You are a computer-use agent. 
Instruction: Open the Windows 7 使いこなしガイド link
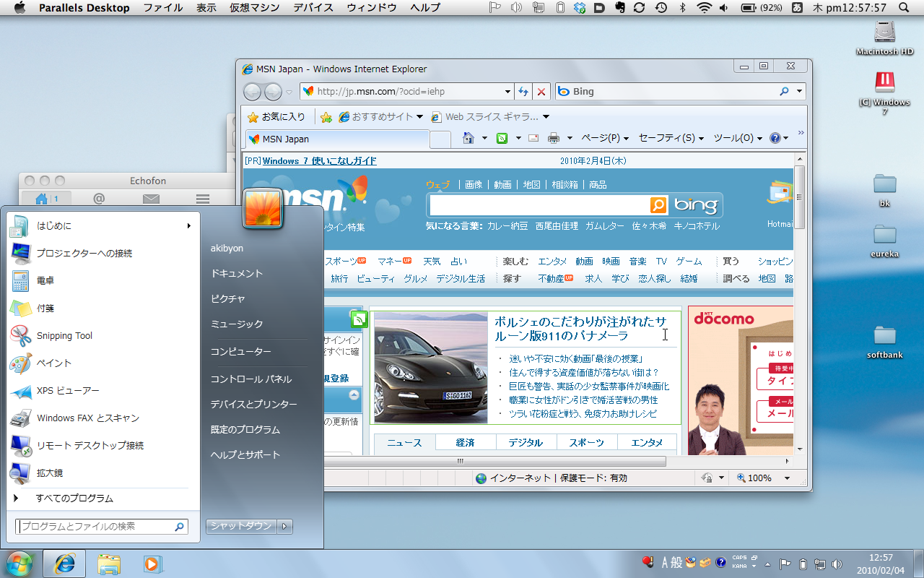point(320,161)
